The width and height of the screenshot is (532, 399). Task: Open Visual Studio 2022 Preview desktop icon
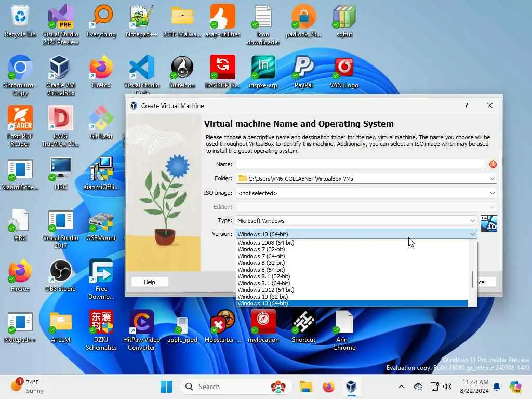click(x=60, y=24)
